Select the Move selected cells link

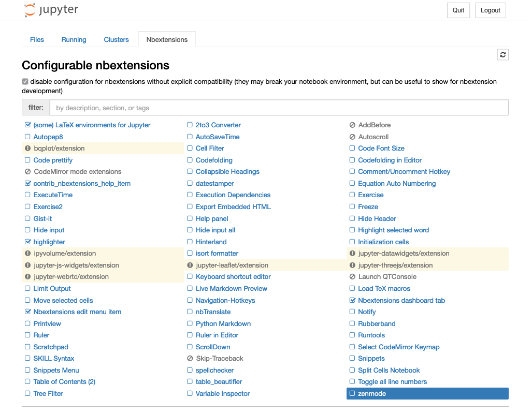63,301
